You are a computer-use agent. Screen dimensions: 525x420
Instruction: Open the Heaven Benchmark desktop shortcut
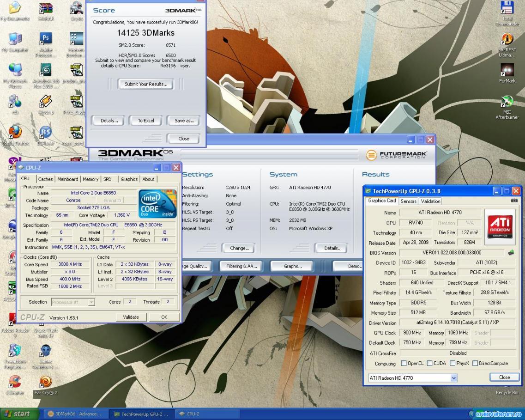pos(76,45)
